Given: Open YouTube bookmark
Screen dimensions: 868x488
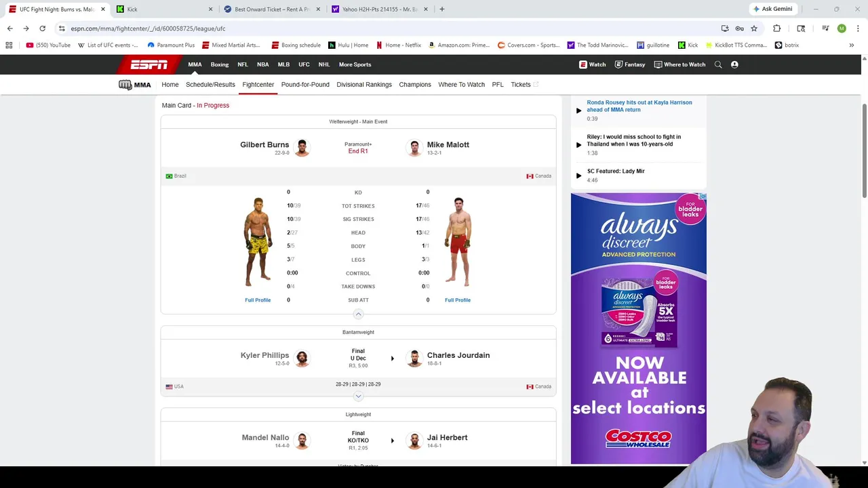Looking at the screenshot, I should 48,45.
